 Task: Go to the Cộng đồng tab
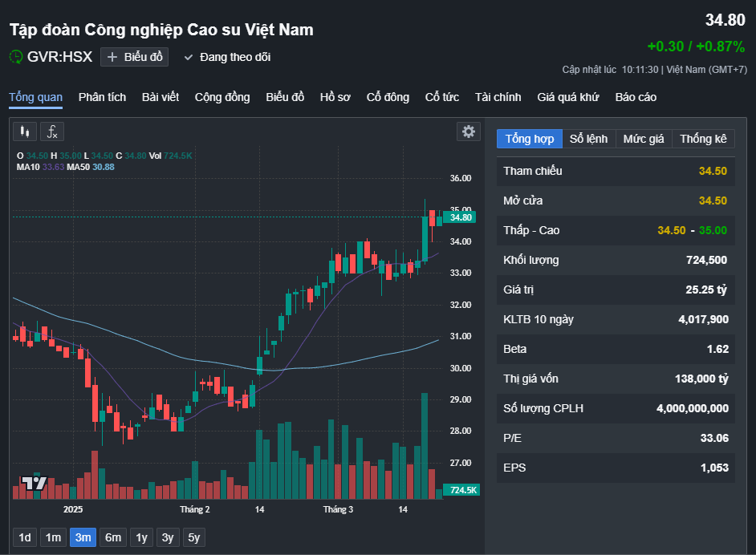pos(222,97)
